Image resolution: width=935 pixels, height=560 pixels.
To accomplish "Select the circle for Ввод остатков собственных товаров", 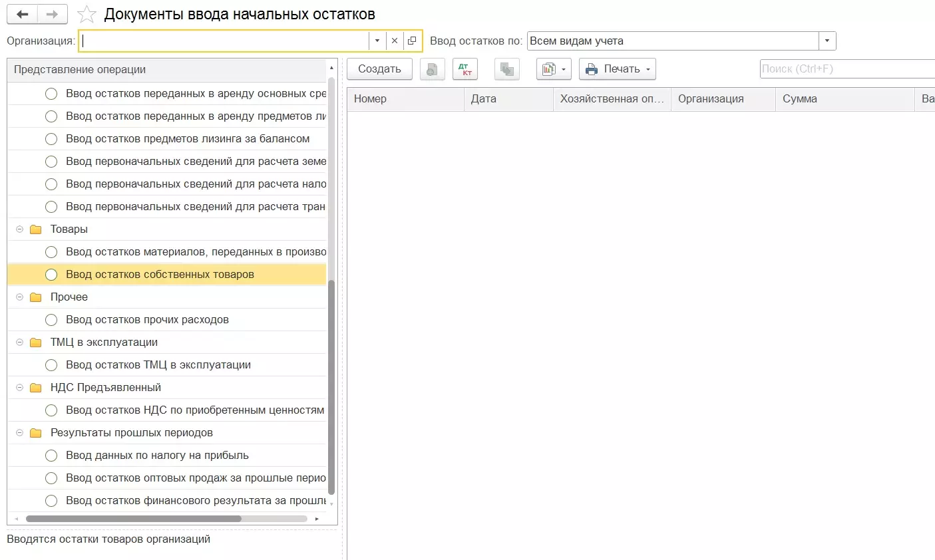I will pyautogui.click(x=51, y=275).
